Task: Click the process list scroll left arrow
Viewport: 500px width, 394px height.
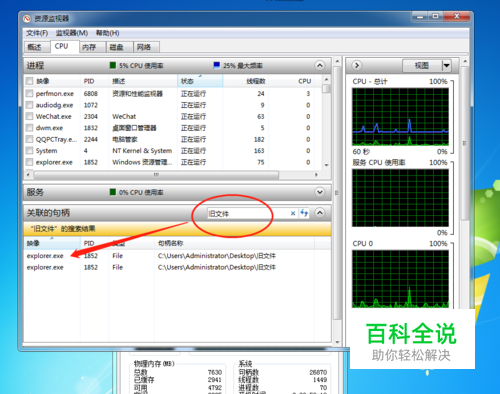Action: point(28,175)
